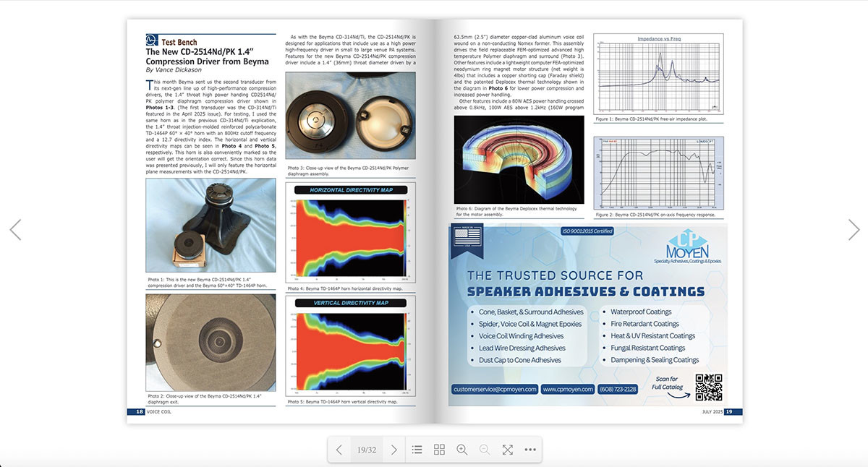Screen dimensions: 868x467
Task: Click 'THE TRUSTED SOURCE FOR' ad headline
Action: point(555,275)
